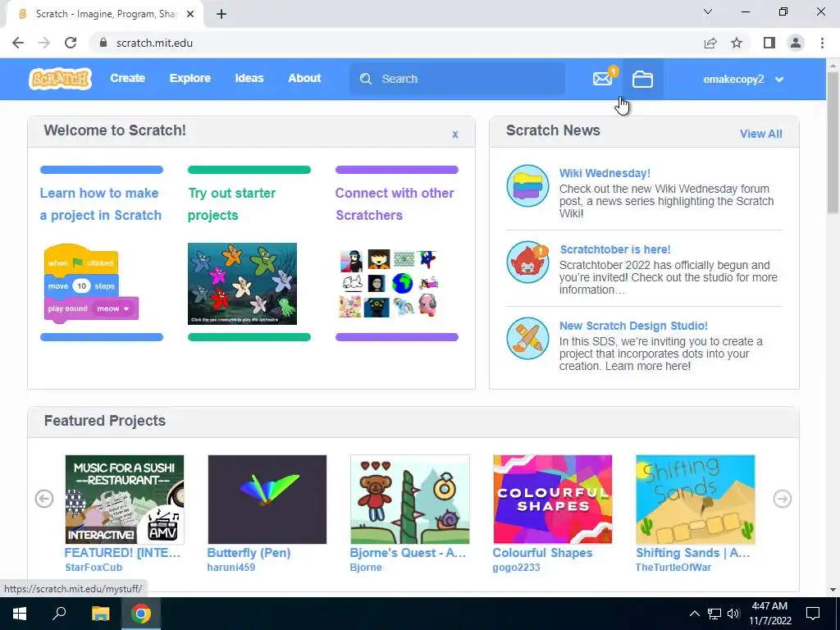Click the Wiki Wednesday news icon

pos(527,186)
